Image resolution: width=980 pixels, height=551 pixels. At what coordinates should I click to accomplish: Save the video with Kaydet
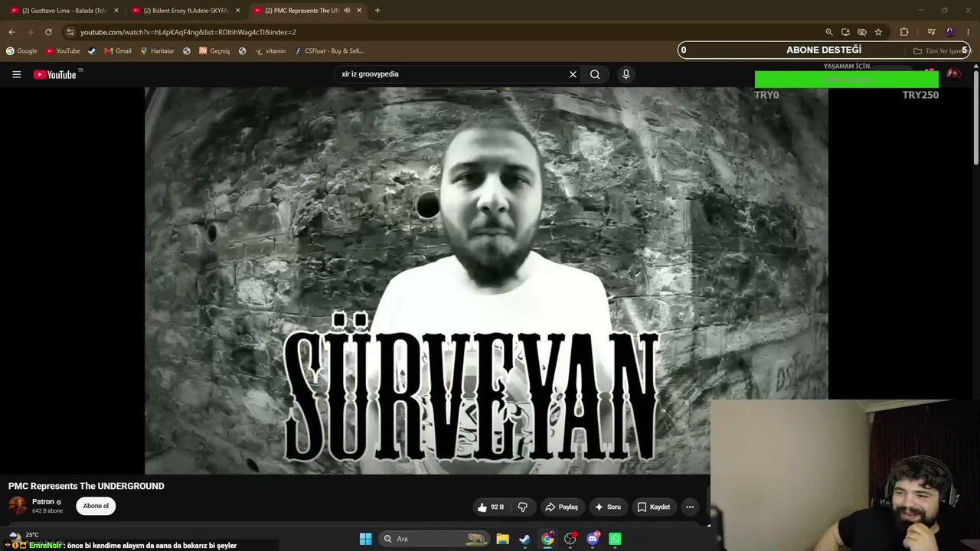click(x=653, y=507)
